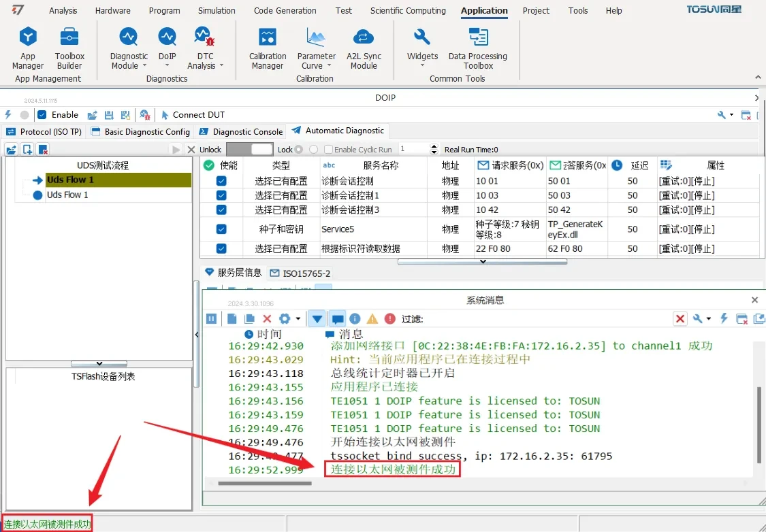Expand the Diagnostic Module dropdown

[x=129, y=61]
